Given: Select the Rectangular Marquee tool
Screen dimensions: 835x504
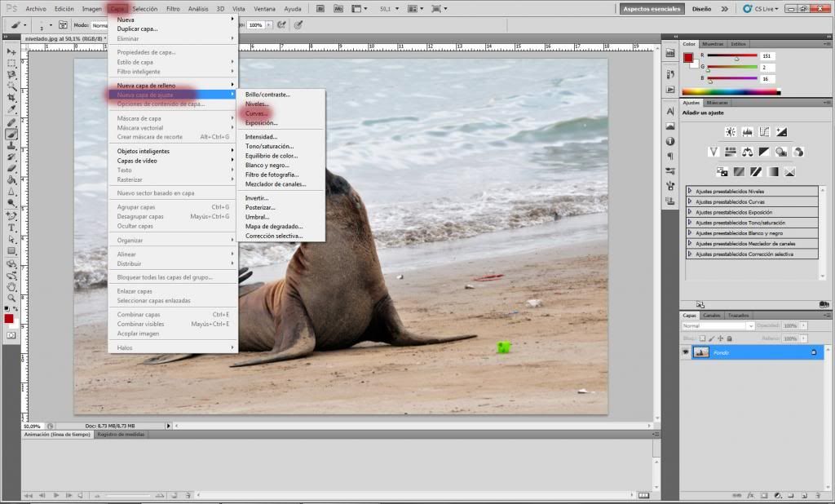Looking at the screenshot, I should 11,64.
